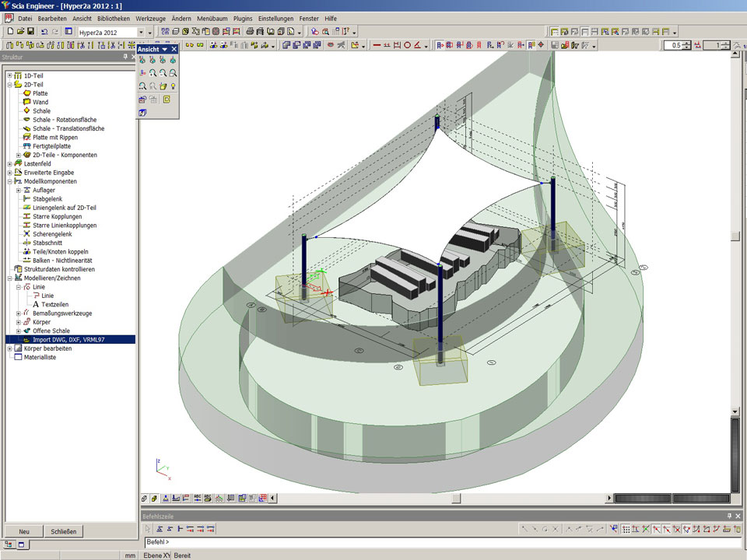Viewport: 747px width, 560px height.
Task: Open the Hyper2a 2012 project dropdown
Action: 141,32
